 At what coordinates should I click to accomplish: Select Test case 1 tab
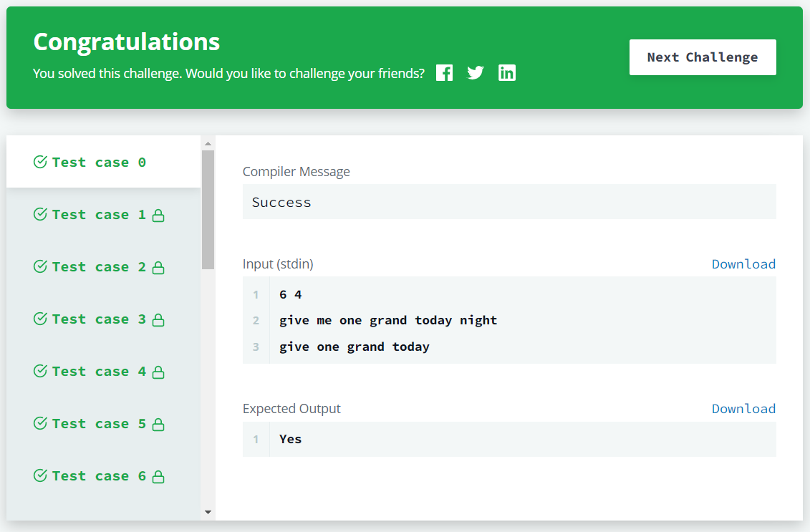click(103, 214)
